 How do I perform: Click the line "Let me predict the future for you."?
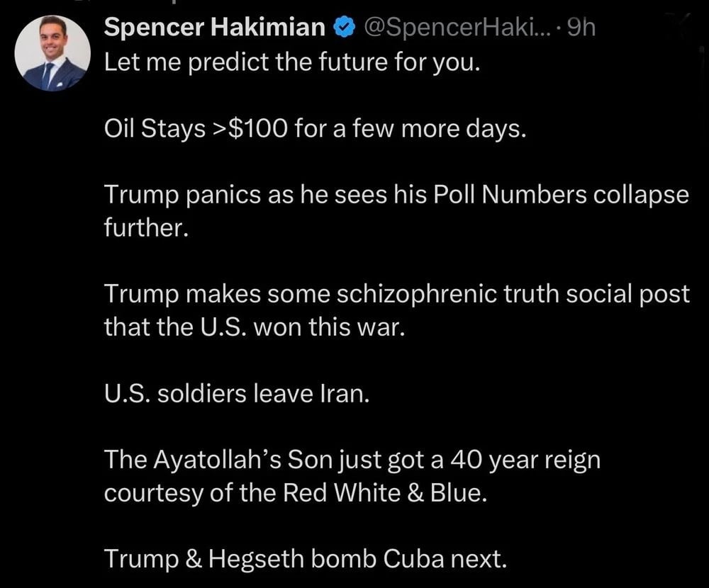tap(292, 63)
